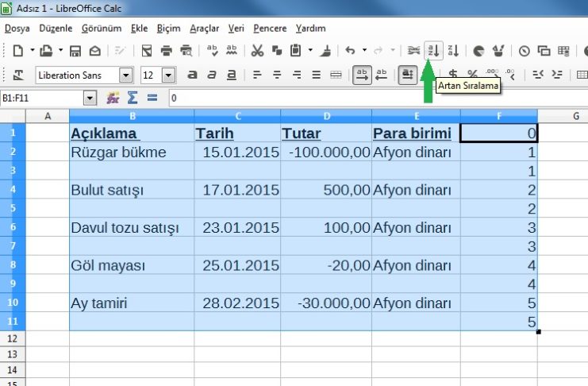Click the Sort Ascending (Artan Sıralama) icon
588x386 pixels.
tap(433, 50)
